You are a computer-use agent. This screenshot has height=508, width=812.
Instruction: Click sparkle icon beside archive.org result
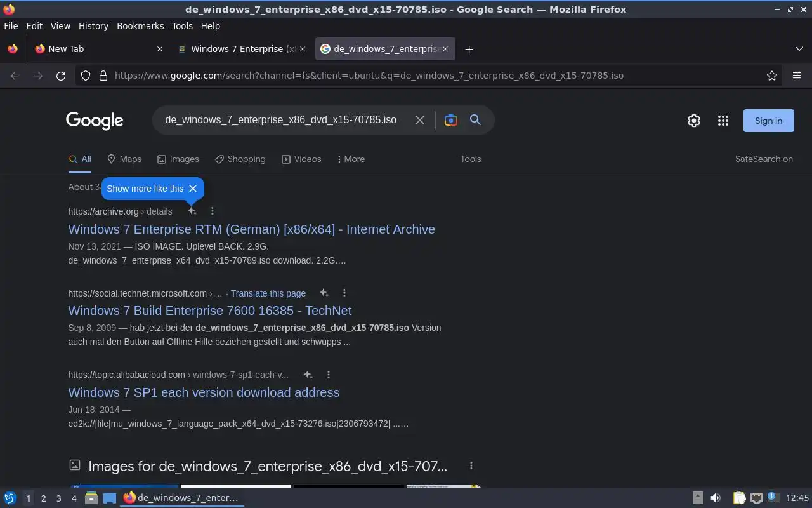(x=192, y=211)
